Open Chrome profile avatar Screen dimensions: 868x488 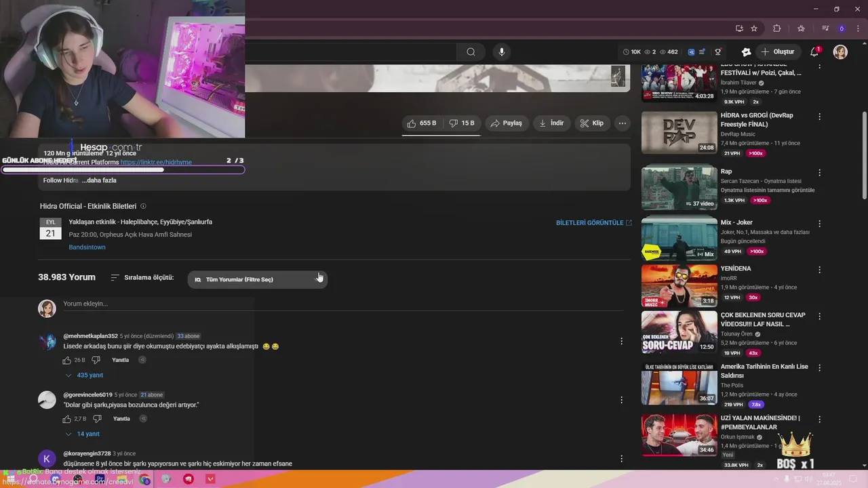click(842, 28)
